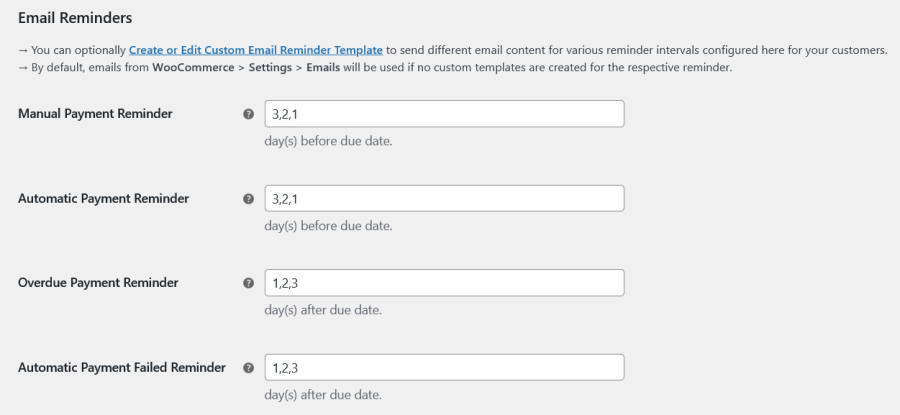Screen dimensions: 900x415
Task: Click the Automatic Payment Reminder label
Action: 103,199
